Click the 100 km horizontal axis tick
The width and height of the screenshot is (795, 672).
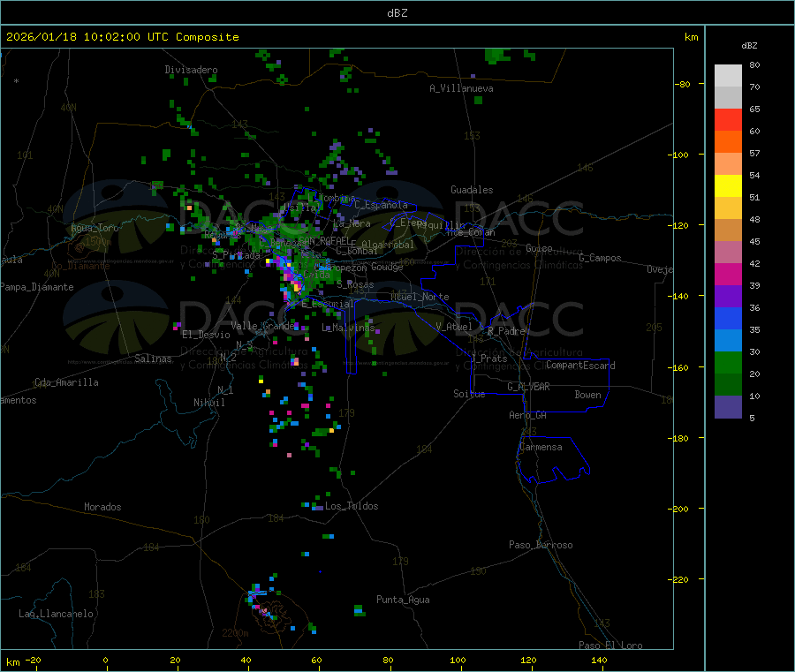(x=458, y=661)
